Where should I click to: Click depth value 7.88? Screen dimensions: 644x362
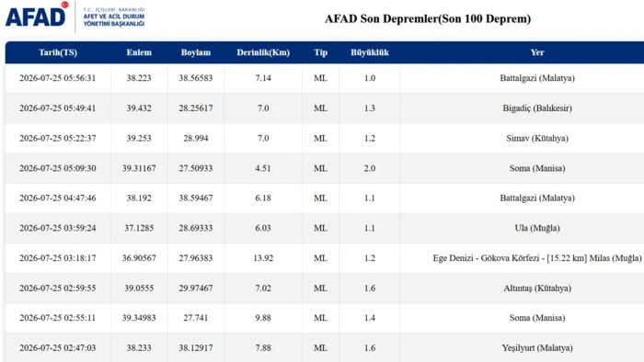263,347
